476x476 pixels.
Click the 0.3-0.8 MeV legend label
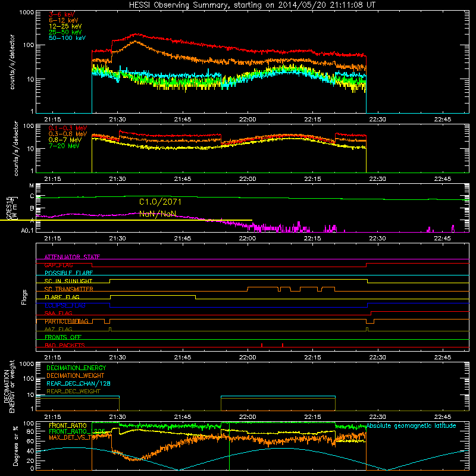pos(68,134)
